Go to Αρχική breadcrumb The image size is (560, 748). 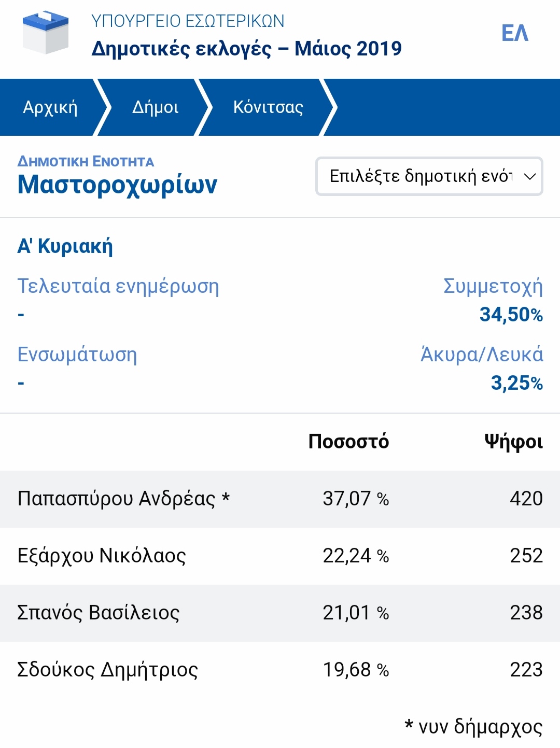(50, 107)
